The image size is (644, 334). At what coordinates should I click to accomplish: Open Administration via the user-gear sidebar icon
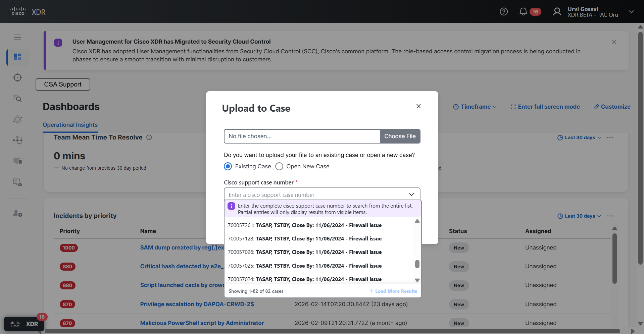point(17,214)
